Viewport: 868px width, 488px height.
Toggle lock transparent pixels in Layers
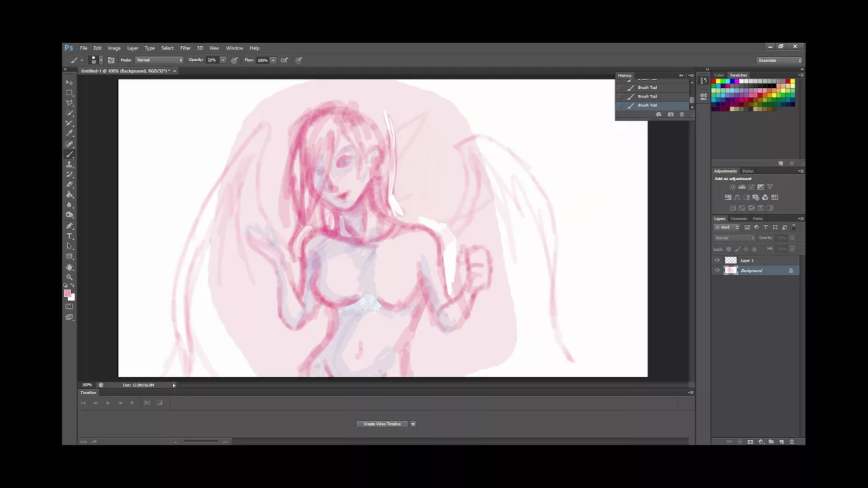(729, 249)
